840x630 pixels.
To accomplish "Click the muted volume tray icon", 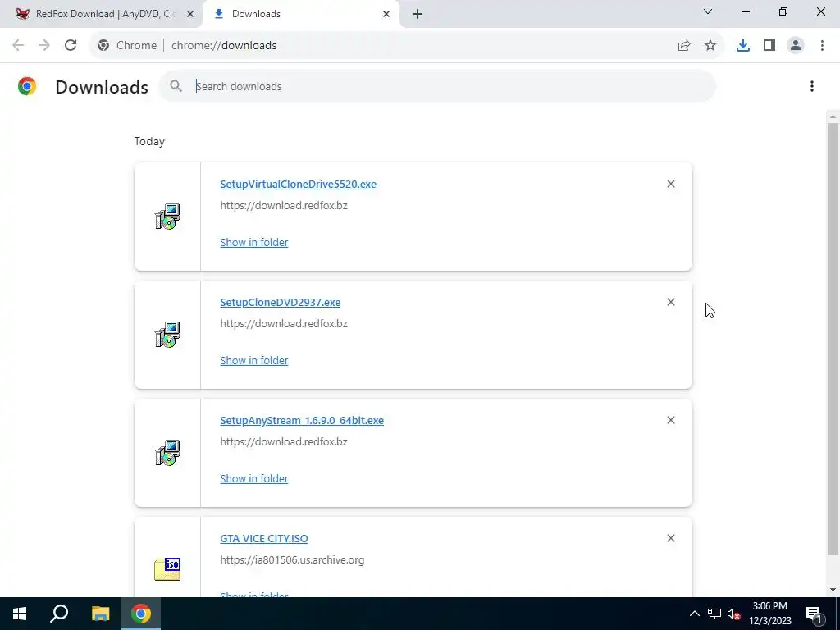I will [x=734, y=614].
